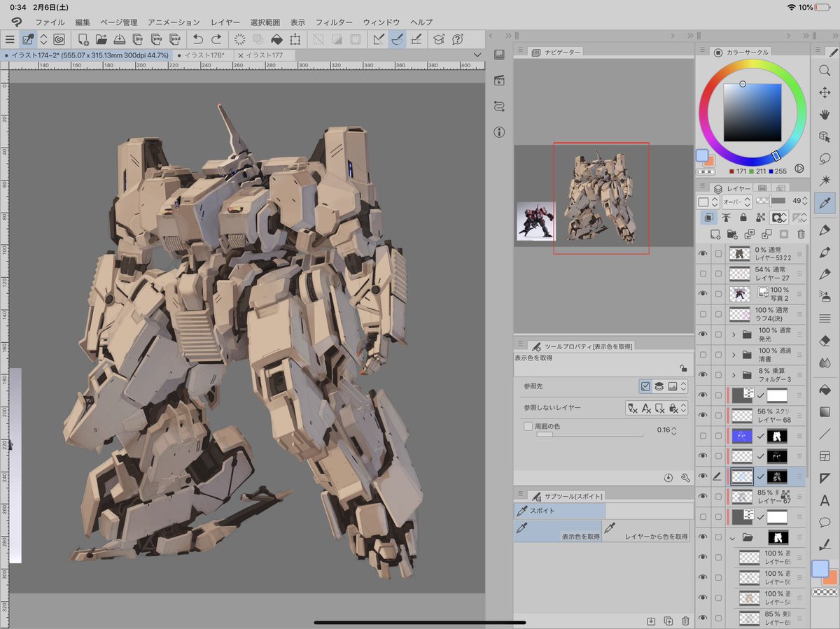Select the Eraser tool
Image resolution: width=840 pixels, height=629 pixels.
click(825, 340)
